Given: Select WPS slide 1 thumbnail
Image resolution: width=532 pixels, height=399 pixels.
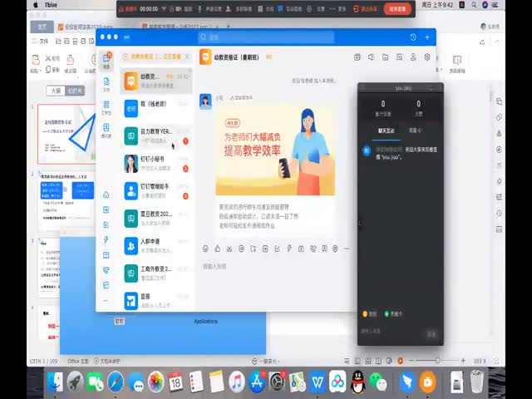Looking at the screenshot, I should 66,134.
